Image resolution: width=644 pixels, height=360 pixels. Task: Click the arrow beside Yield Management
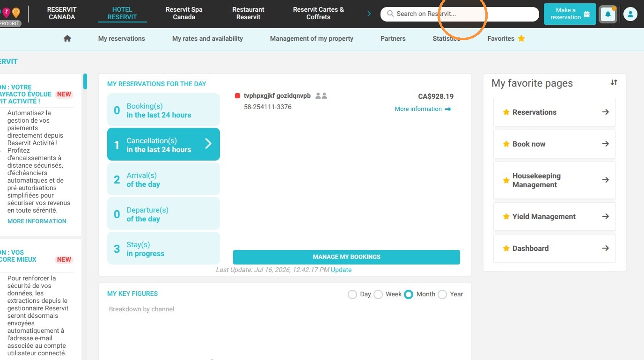tap(605, 216)
